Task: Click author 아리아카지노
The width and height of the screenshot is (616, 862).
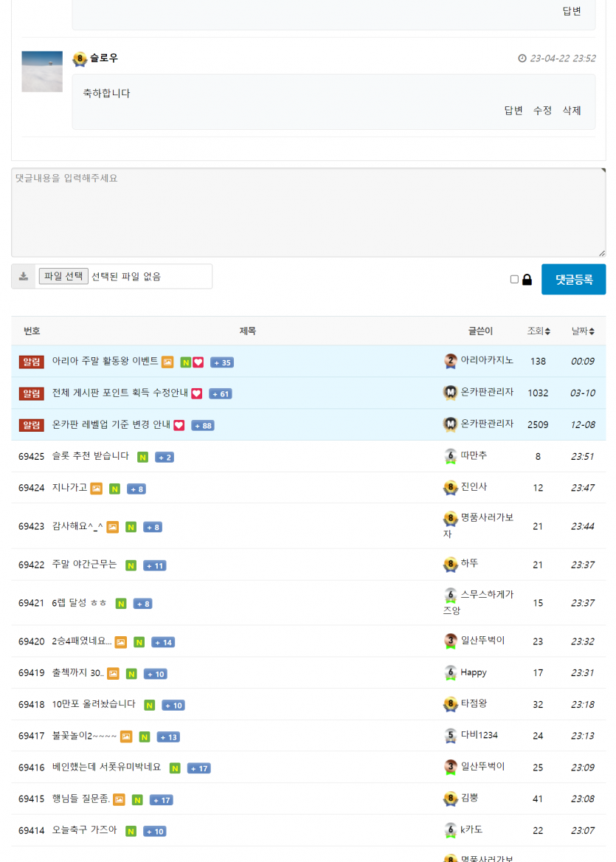Action: pos(487,360)
